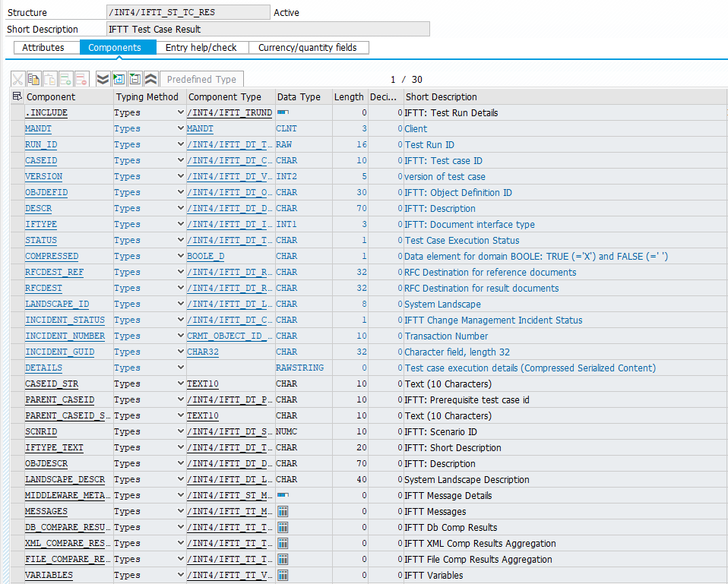Image resolution: width=728 pixels, height=584 pixels.
Task: Click the Predefined Type button
Action: pyautogui.click(x=201, y=79)
